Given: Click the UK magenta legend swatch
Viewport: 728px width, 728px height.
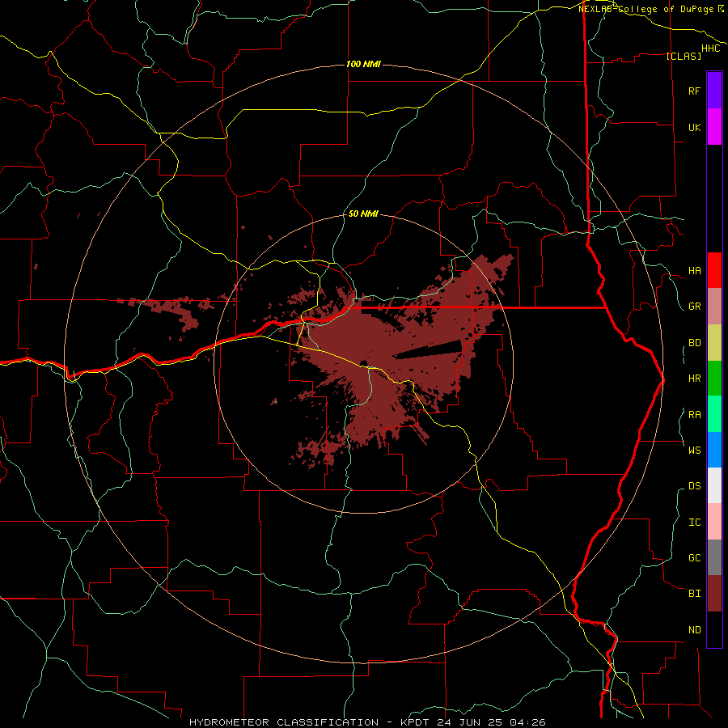Looking at the screenshot, I should 714,126.
